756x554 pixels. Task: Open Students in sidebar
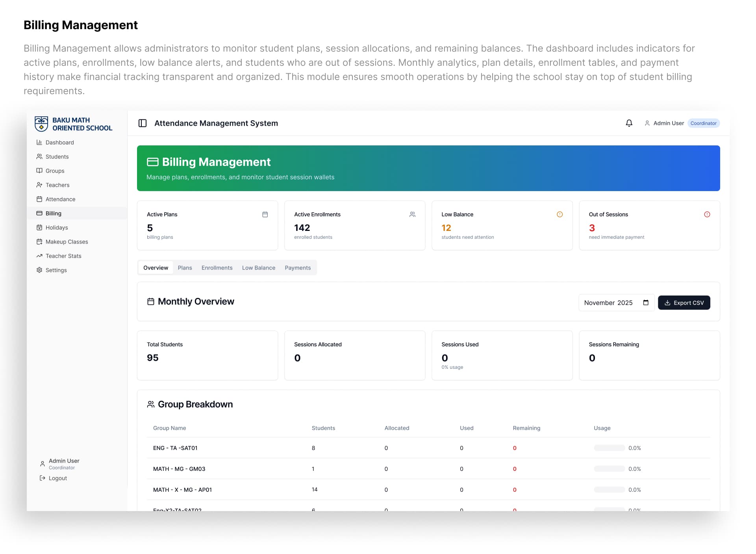pos(77,156)
